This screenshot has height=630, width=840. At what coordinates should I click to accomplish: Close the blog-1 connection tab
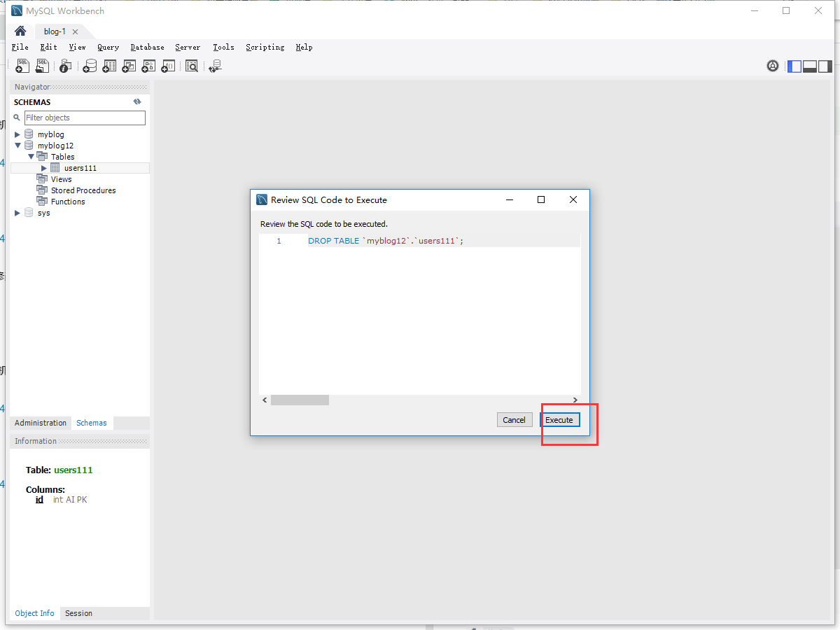point(75,31)
